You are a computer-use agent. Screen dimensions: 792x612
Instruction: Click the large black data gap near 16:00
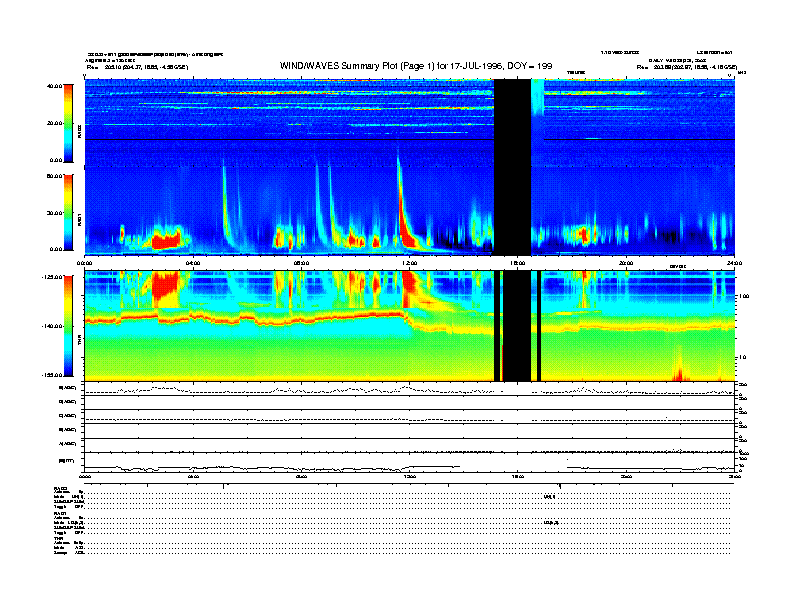512,167
